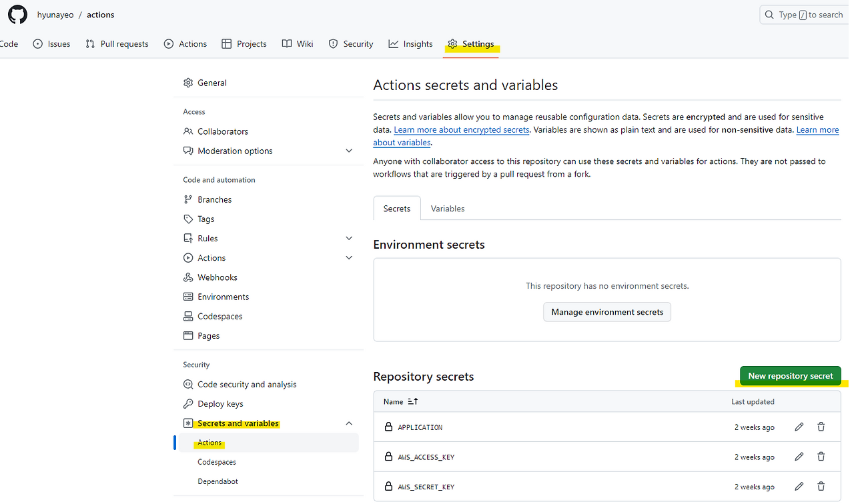
Task: Click the Type / to search field
Action: [807, 14]
